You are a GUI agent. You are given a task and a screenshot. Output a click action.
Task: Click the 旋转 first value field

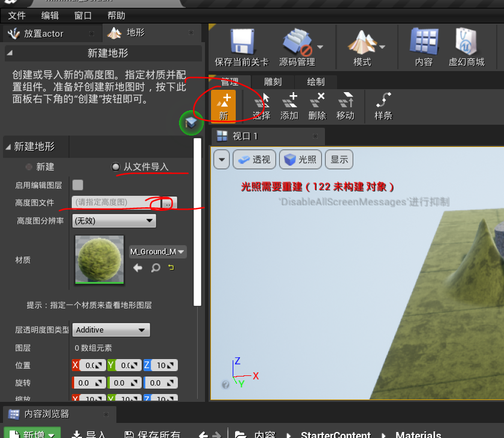pos(89,383)
